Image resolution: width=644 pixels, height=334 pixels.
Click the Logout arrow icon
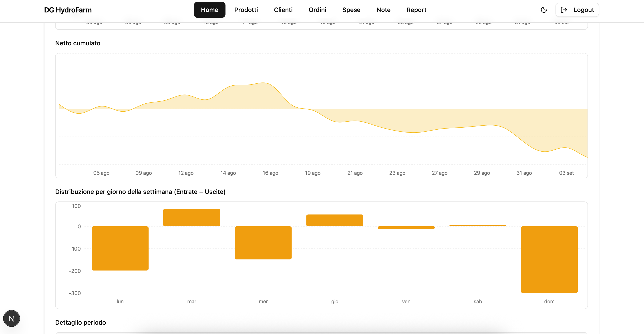(564, 10)
